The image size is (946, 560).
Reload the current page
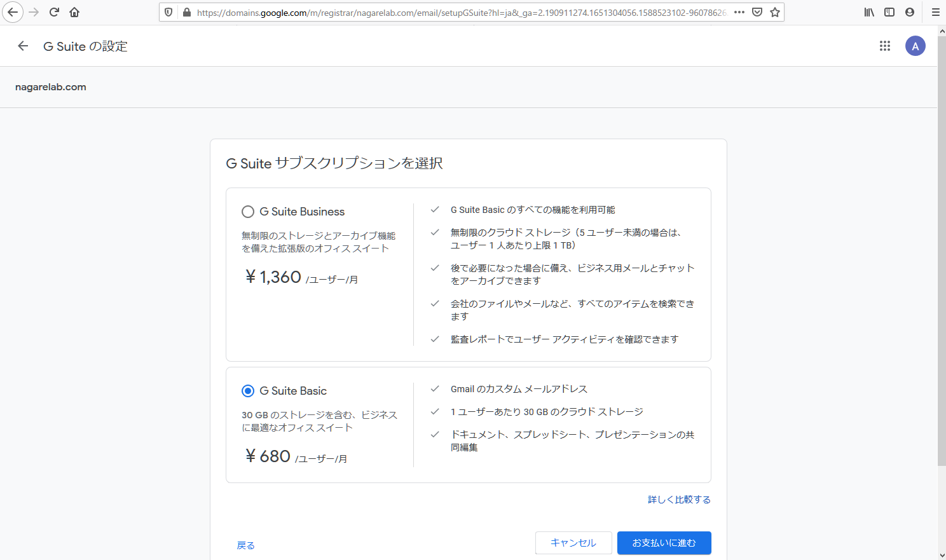pos(55,12)
